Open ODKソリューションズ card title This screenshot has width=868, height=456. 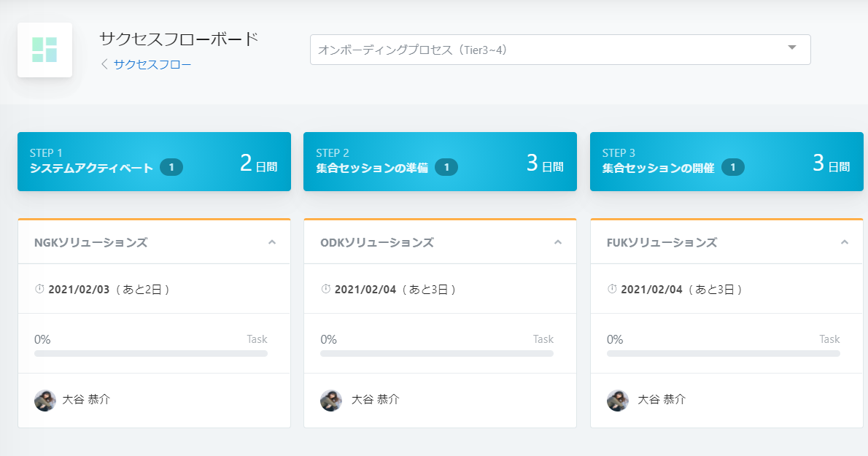[377, 242]
